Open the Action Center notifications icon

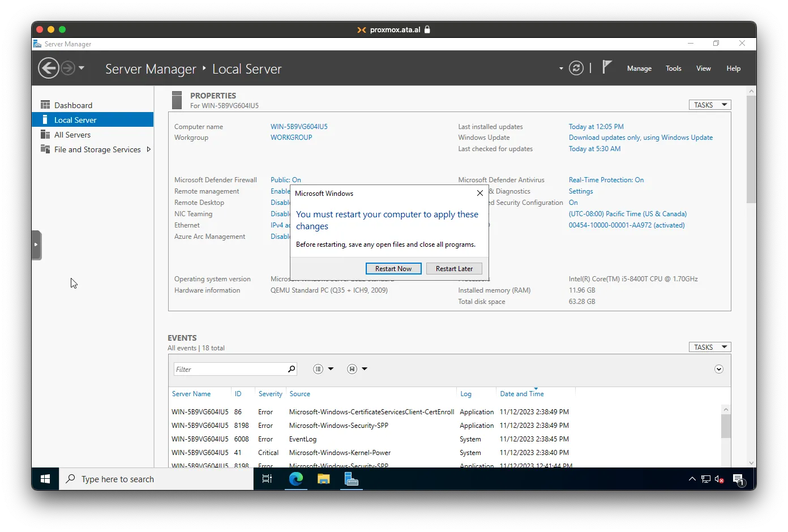738,479
